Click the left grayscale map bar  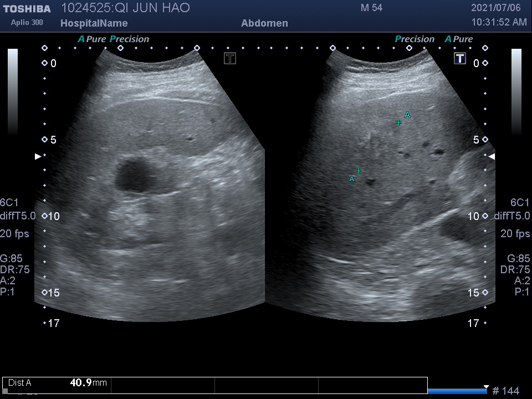[12, 91]
